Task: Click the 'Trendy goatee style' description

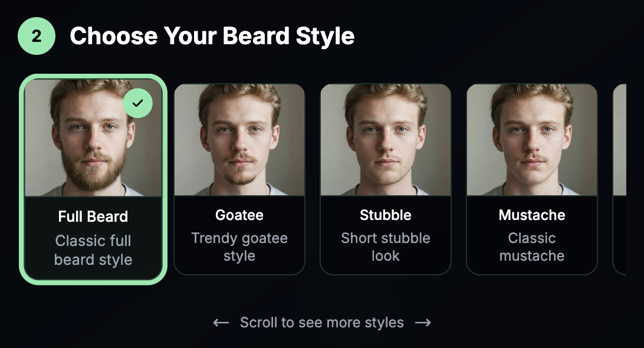Action: 239,247
